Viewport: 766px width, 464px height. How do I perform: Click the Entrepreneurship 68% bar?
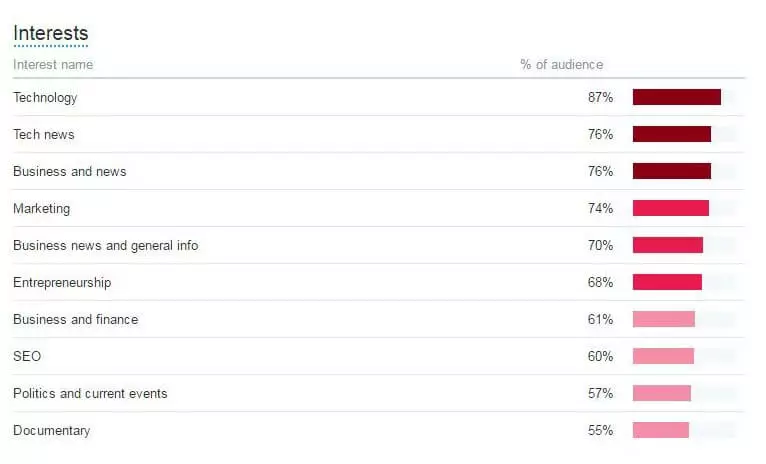(x=667, y=282)
